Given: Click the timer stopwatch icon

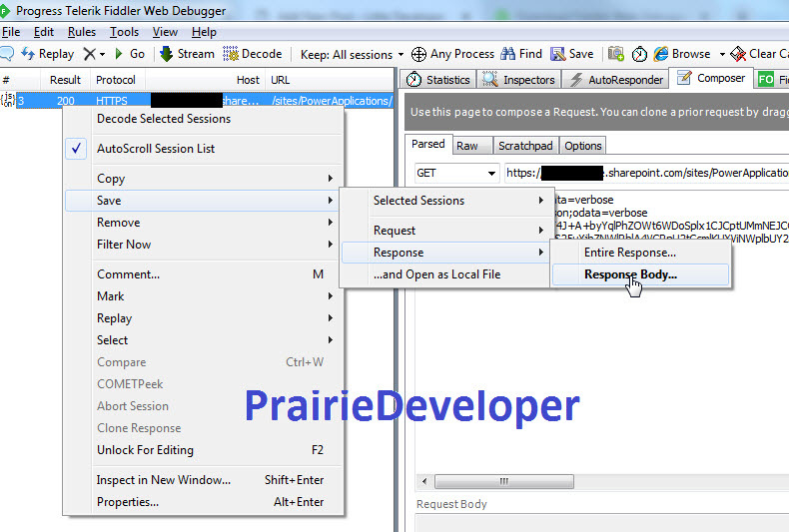Looking at the screenshot, I should coord(639,54).
